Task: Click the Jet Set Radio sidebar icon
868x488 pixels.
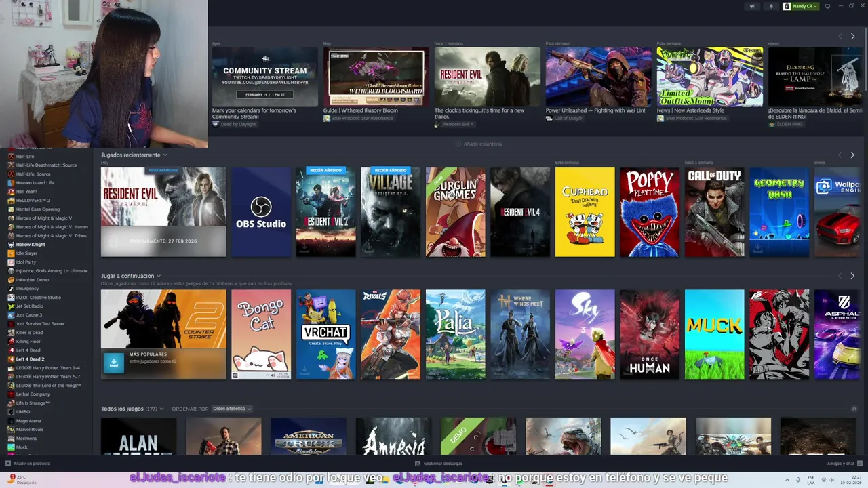Action: point(11,306)
